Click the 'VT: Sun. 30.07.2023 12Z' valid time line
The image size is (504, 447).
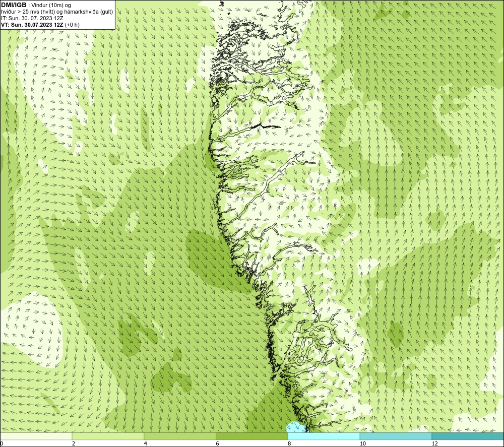tap(40, 25)
